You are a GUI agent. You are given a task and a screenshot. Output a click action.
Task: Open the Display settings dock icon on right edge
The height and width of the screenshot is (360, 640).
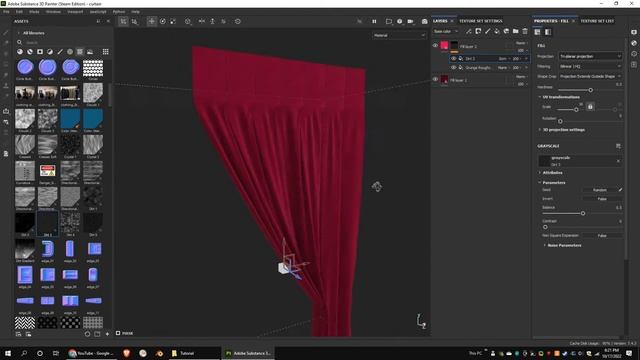click(634, 32)
